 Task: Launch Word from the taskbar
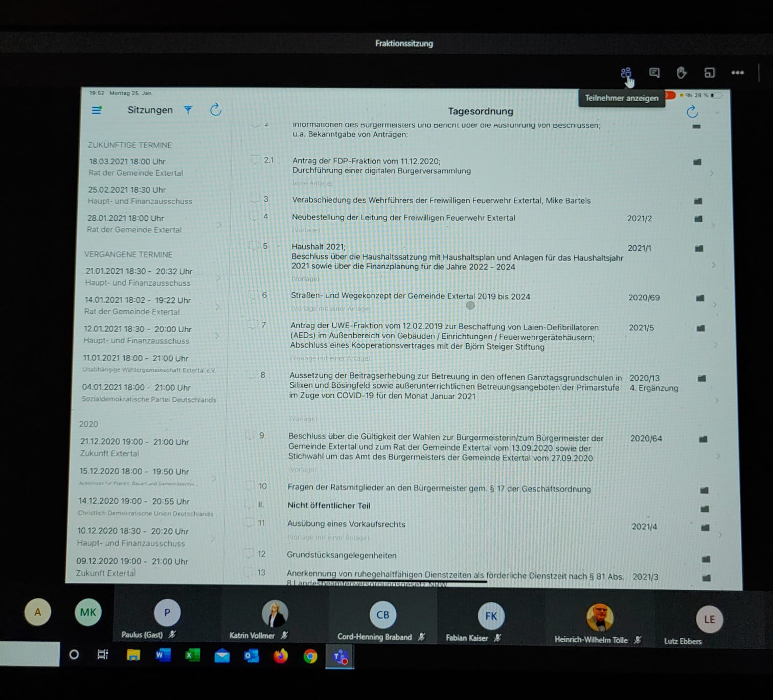163,655
